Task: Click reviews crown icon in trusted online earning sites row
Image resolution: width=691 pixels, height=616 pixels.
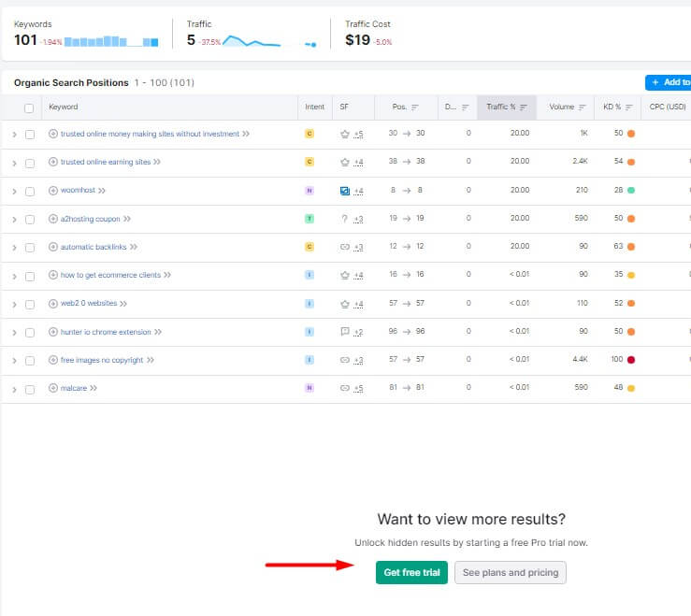Action: point(345,162)
